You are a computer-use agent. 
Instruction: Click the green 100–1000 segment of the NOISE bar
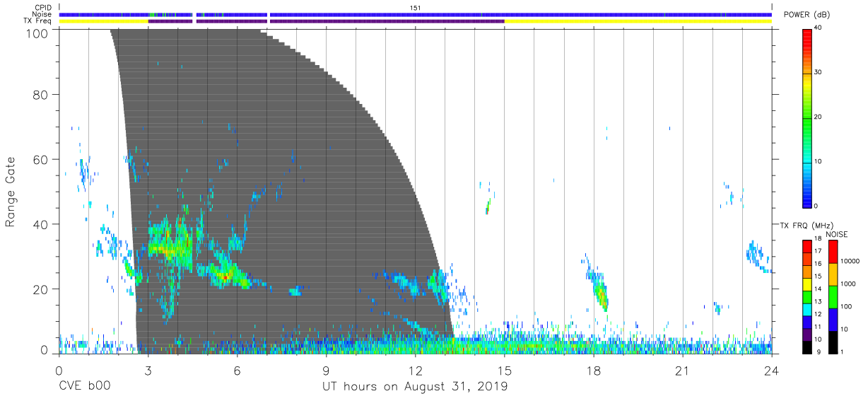833,296
